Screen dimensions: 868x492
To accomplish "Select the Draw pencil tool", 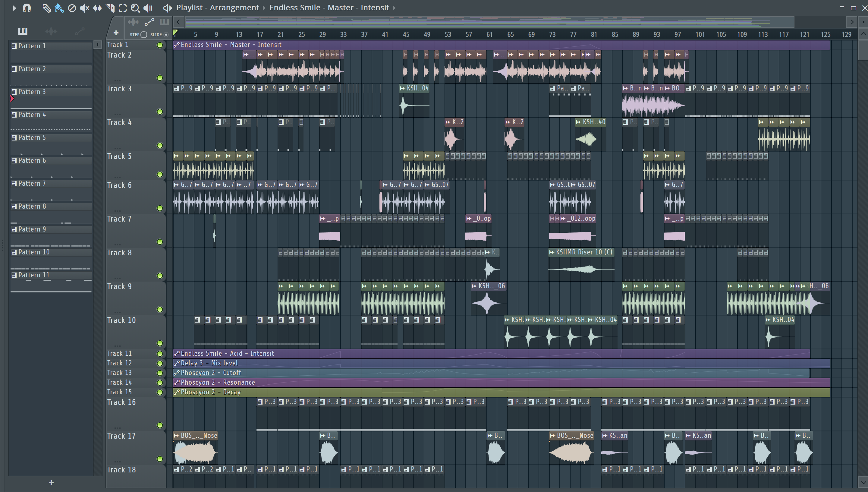I will click(47, 8).
